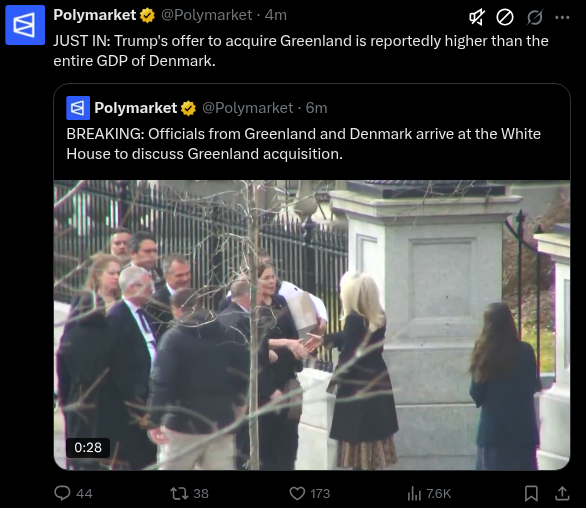Click the gold verified badge on main tweet

coord(147,16)
